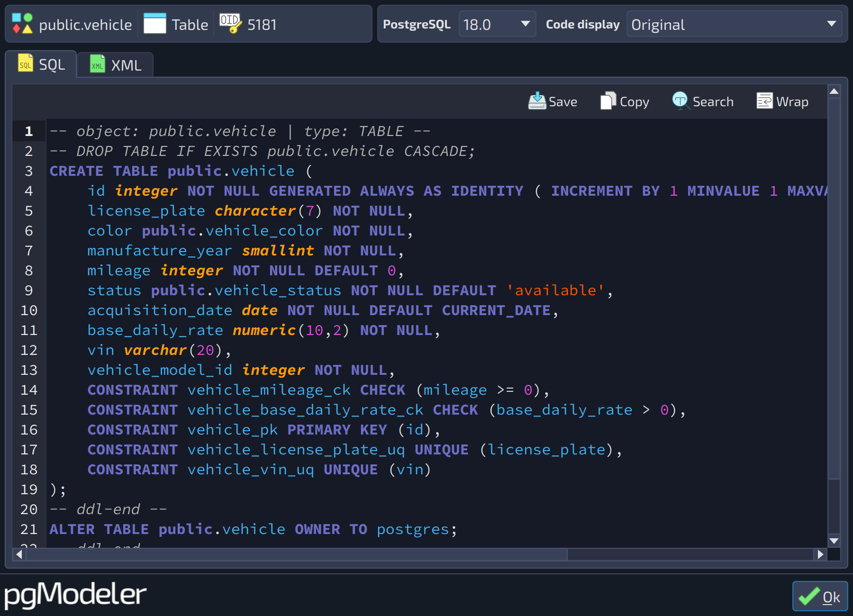Click the scroll up arrow of vertical scrollbar
The width and height of the screenshot is (853, 616).
[x=834, y=91]
